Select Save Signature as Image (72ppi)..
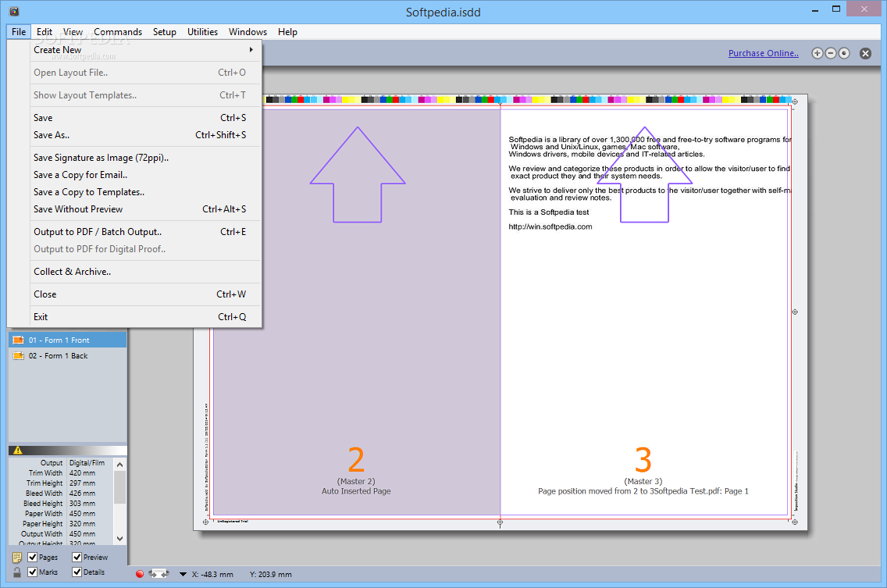Viewport: 887px width, 588px height. 134,158
